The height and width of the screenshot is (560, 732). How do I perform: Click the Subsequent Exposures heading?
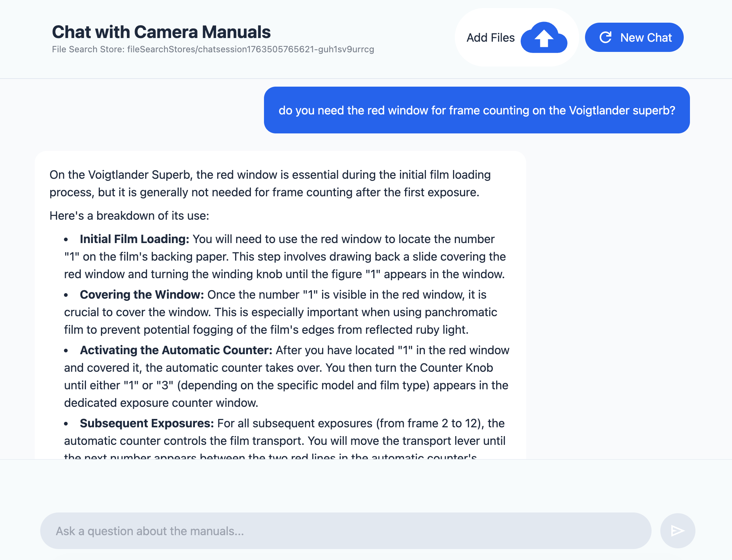pos(147,423)
